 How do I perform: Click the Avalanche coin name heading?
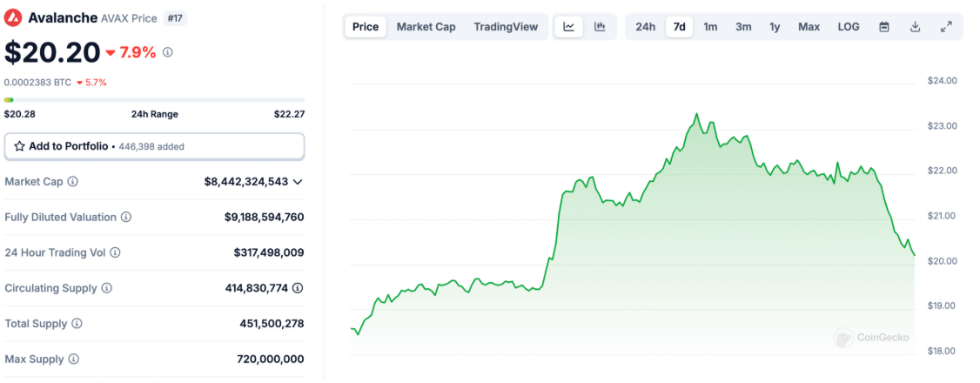coord(63,18)
